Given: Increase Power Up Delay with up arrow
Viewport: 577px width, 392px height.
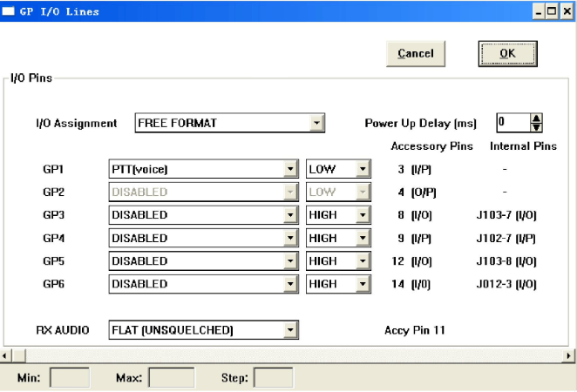Looking at the screenshot, I should 536,118.
